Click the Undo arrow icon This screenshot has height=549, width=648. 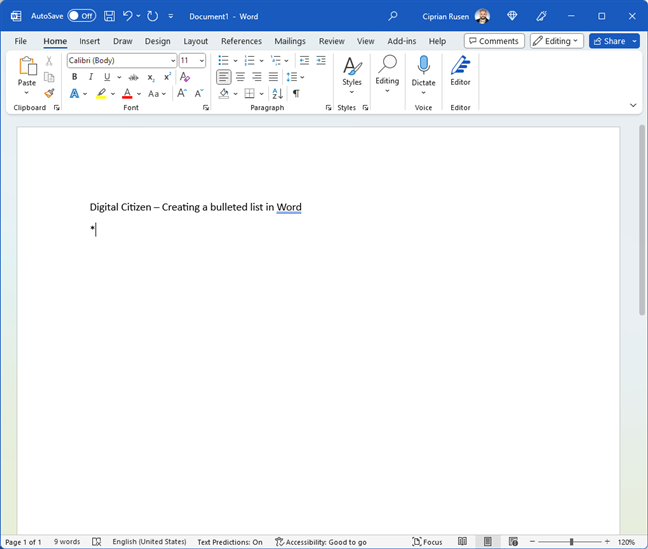(x=127, y=16)
